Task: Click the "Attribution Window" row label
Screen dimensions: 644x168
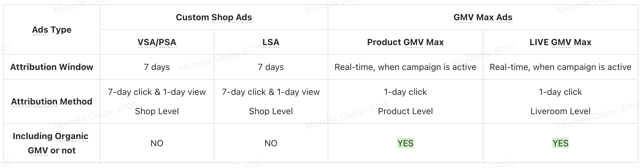Action: click(52, 67)
